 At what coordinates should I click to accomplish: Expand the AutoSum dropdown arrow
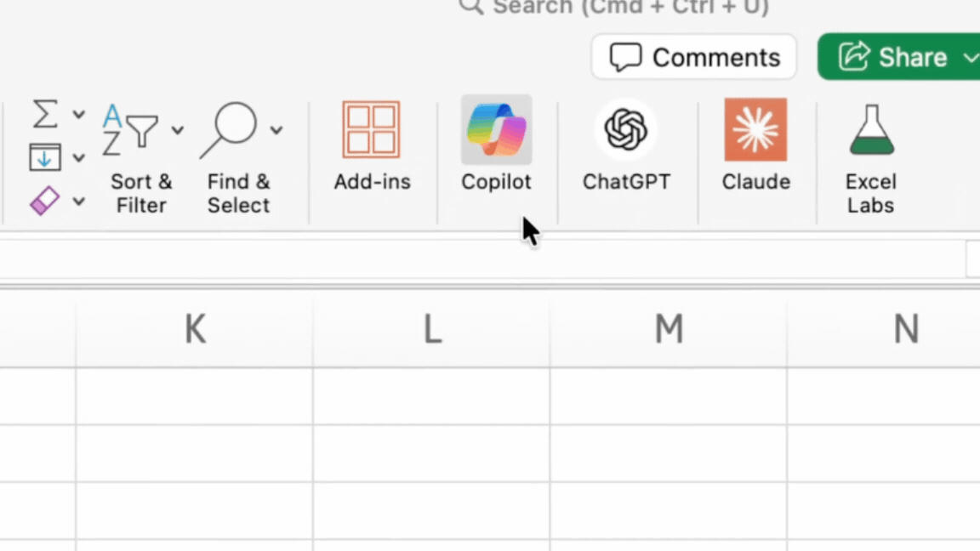tap(78, 114)
